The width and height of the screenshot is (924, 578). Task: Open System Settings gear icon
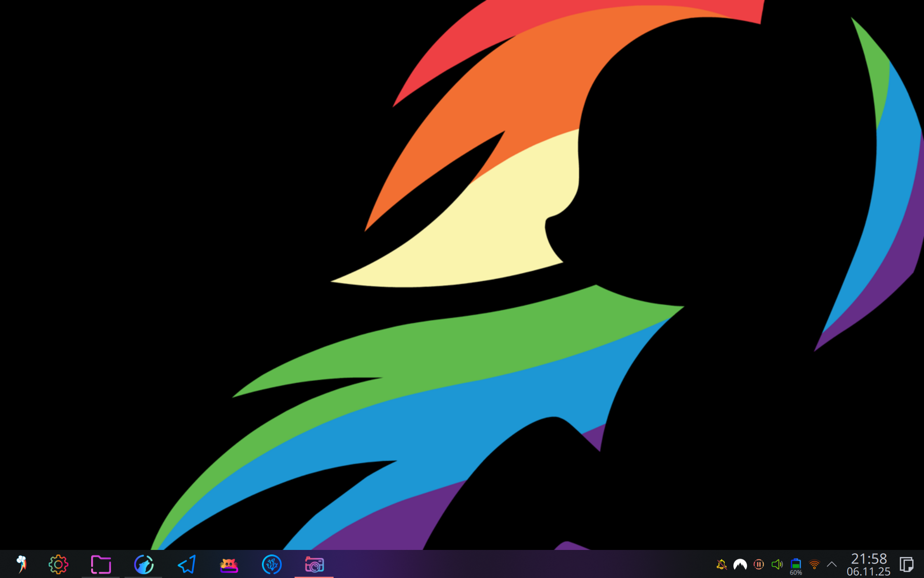58,564
